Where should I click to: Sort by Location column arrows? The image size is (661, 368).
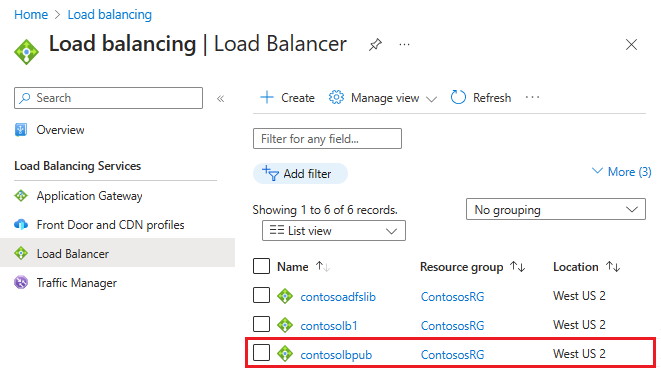613,267
